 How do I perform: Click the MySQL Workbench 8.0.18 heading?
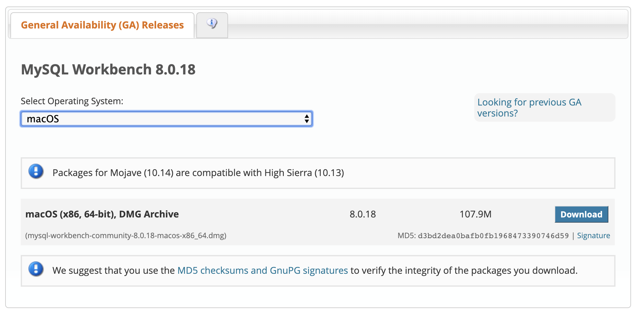click(108, 70)
